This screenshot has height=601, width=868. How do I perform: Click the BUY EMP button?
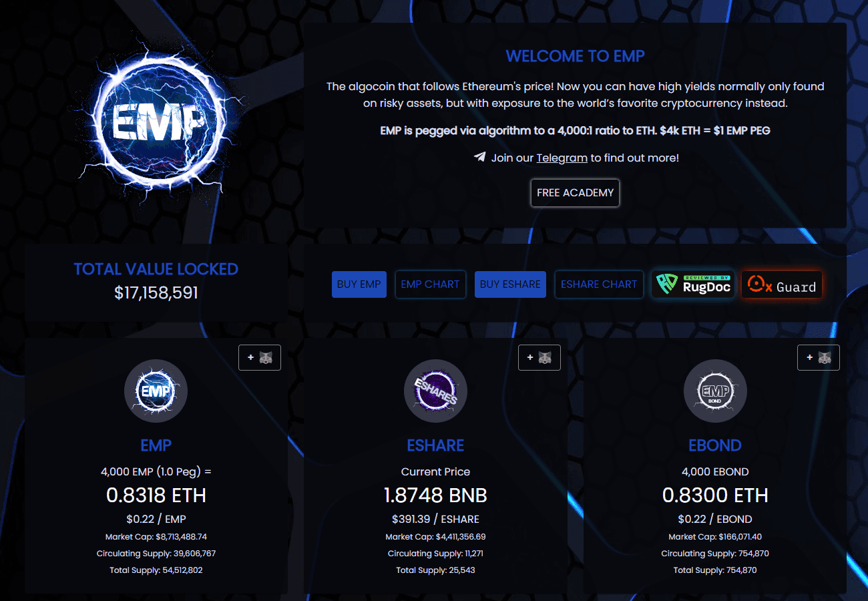[x=359, y=284]
